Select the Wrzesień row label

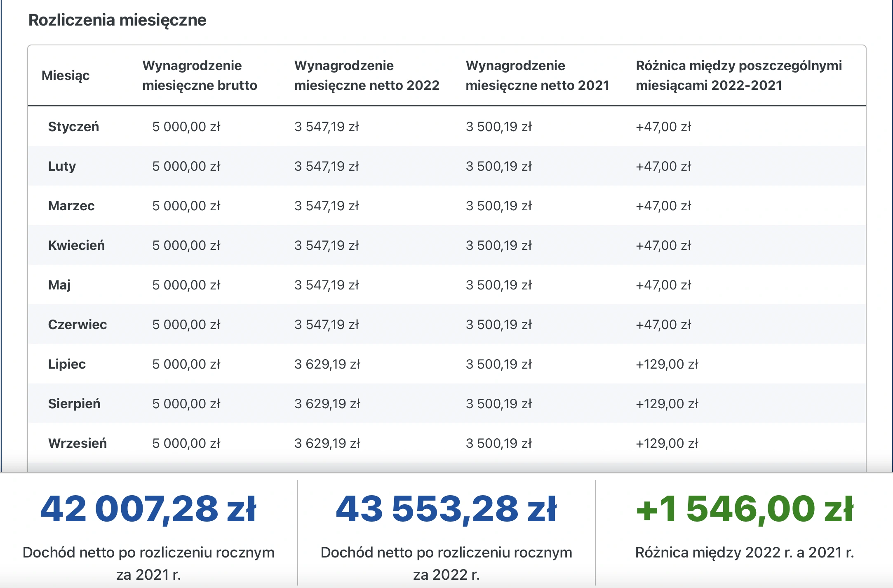[x=78, y=443]
